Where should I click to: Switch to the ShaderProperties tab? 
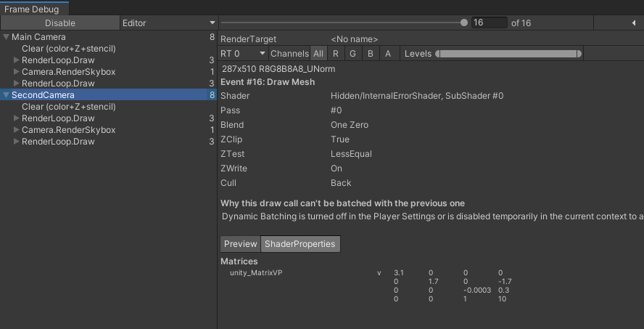(300, 244)
